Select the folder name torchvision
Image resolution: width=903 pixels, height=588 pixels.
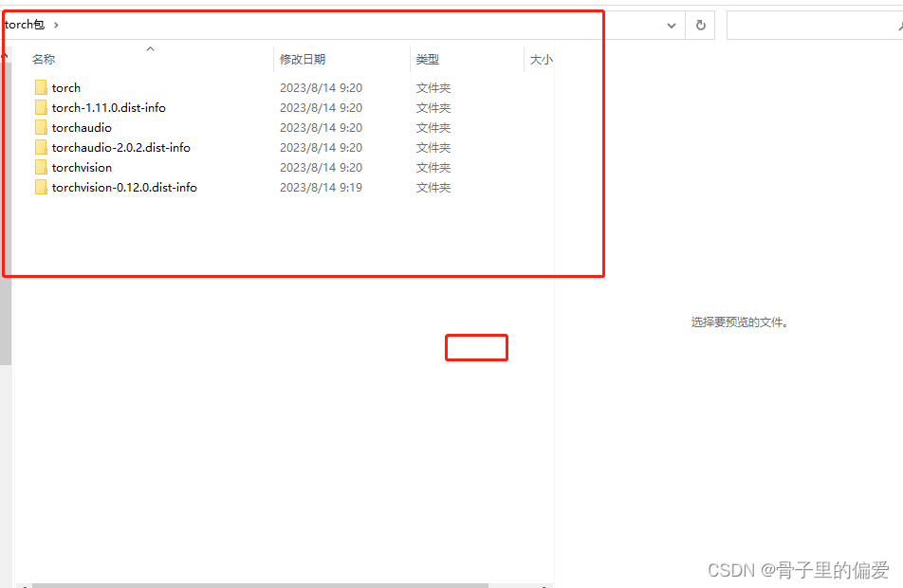82,167
